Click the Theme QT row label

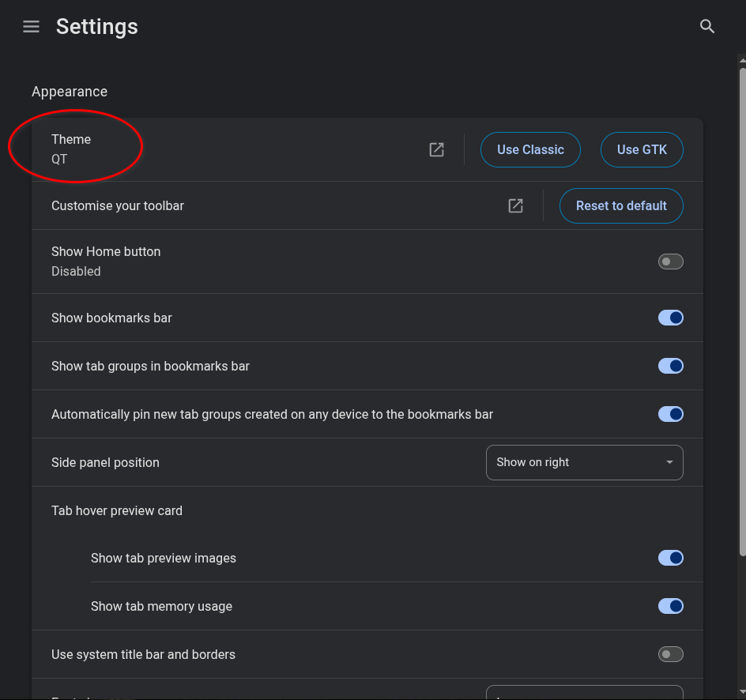pyautogui.click(x=71, y=149)
